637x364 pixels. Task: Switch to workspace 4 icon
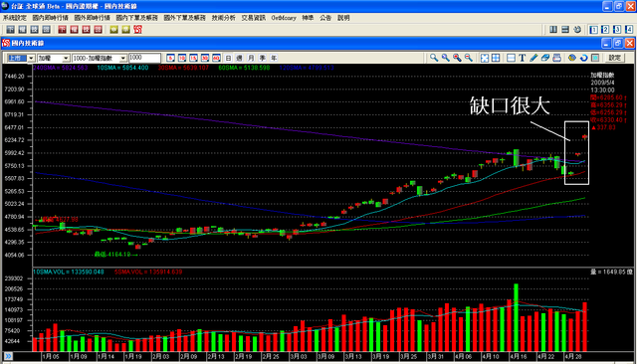click(x=629, y=30)
